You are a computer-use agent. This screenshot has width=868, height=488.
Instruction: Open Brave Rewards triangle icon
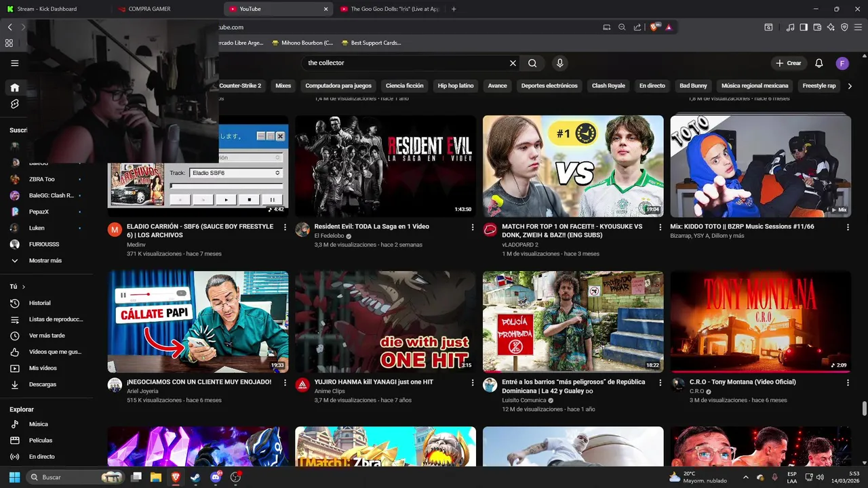[669, 27]
